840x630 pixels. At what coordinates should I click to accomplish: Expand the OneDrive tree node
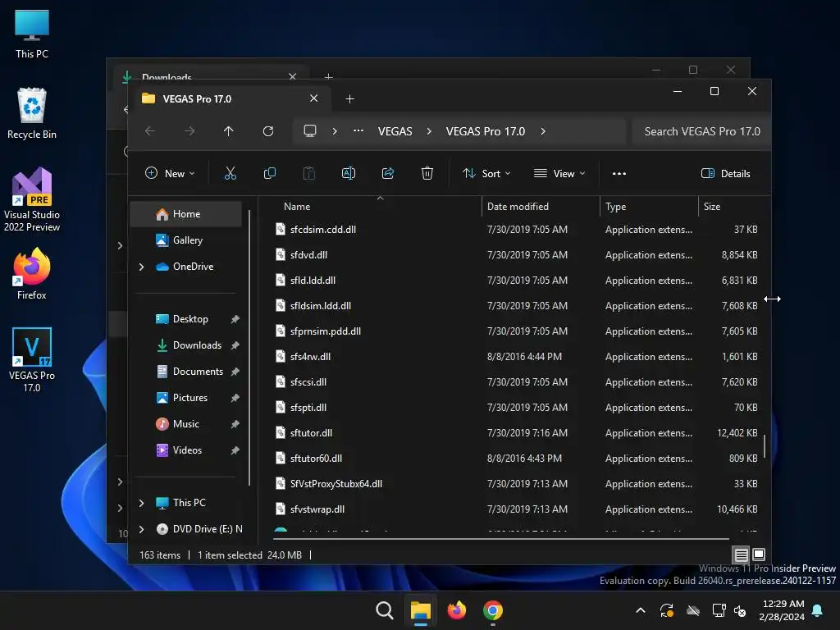(x=141, y=267)
